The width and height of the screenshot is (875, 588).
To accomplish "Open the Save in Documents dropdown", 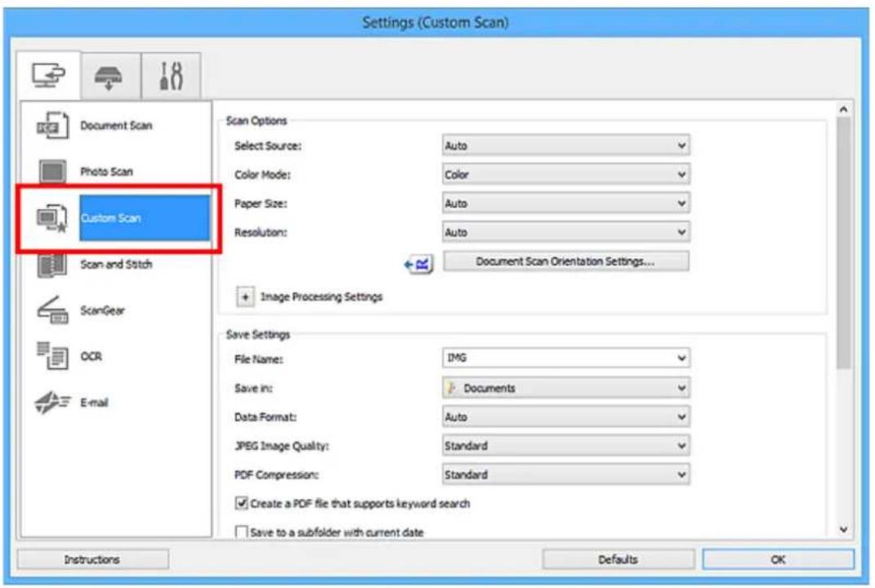I will (566, 388).
